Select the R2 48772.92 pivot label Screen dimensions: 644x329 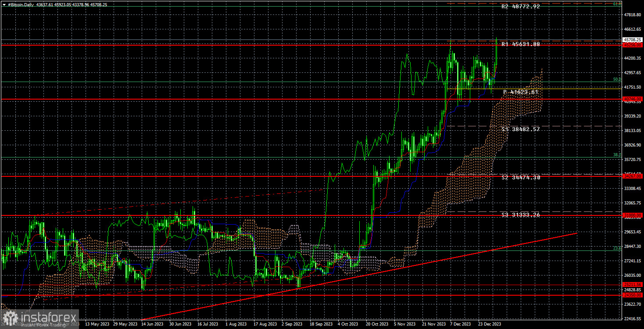[521, 7]
